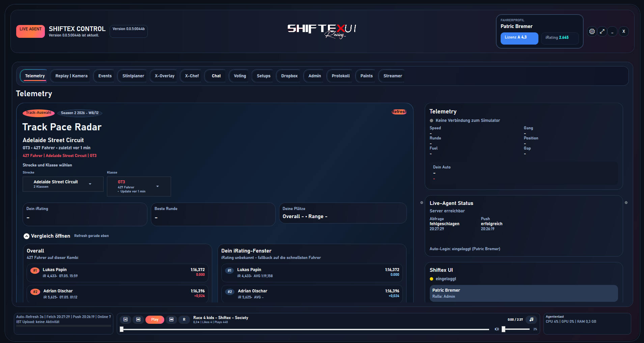Click the Refresh gerade eben text
The image size is (644, 343).
(x=91, y=236)
